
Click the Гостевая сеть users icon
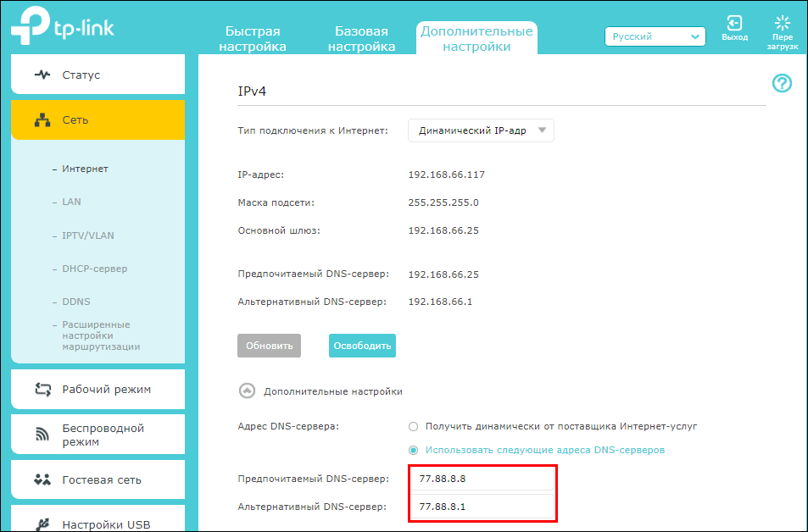click(x=42, y=480)
